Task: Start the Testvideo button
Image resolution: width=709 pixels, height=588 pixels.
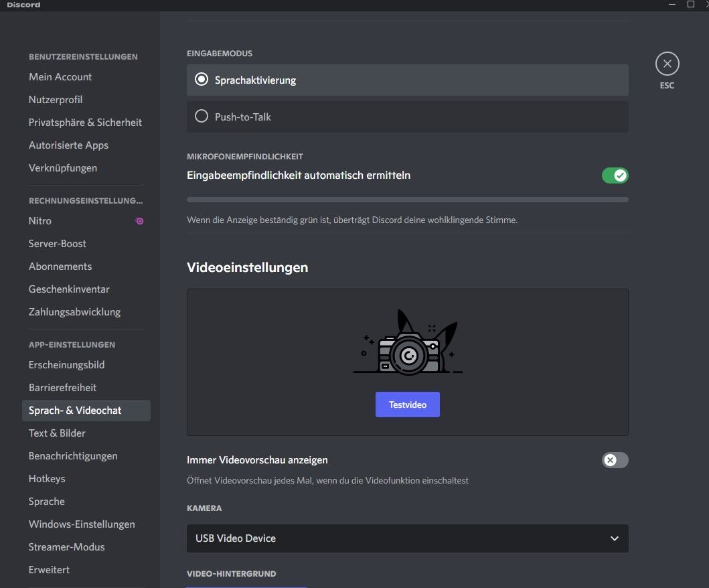Action: click(408, 405)
